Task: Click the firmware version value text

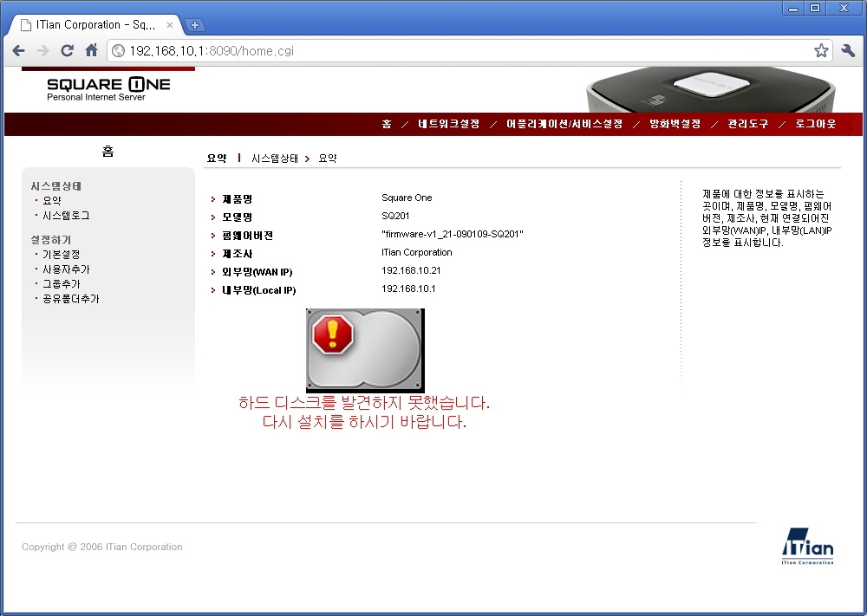Action: 453,234
